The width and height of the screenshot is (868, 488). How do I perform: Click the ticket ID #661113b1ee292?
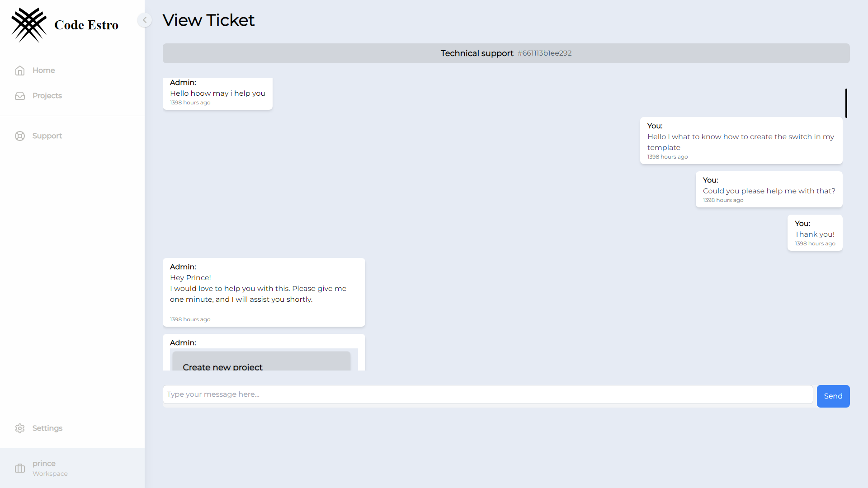point(544,53)
